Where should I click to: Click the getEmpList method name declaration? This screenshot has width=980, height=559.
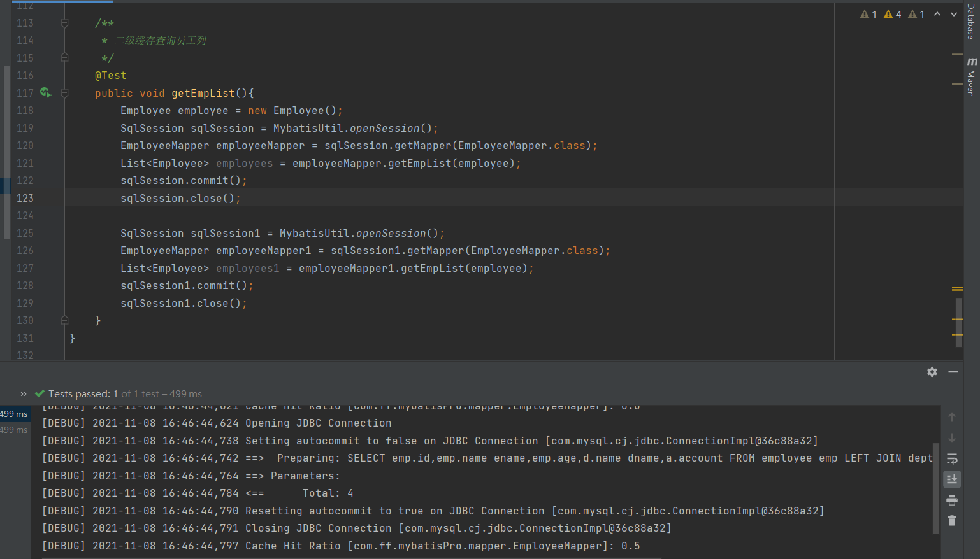point(203,93)
